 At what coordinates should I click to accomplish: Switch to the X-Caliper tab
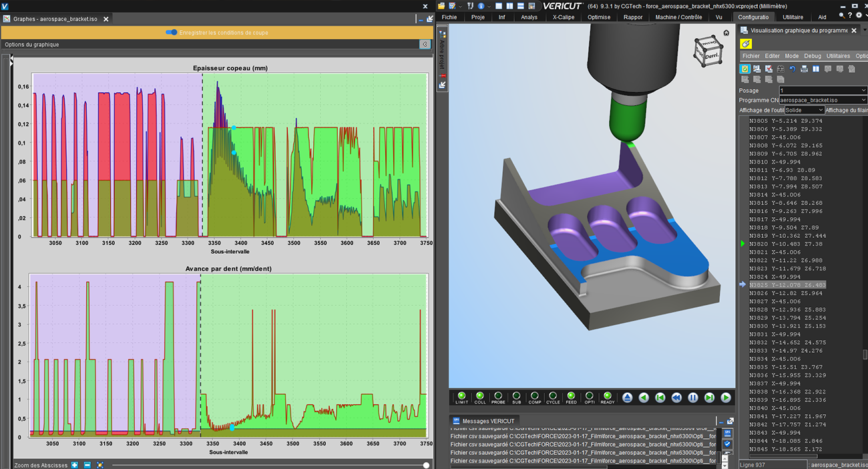(563, 17)
